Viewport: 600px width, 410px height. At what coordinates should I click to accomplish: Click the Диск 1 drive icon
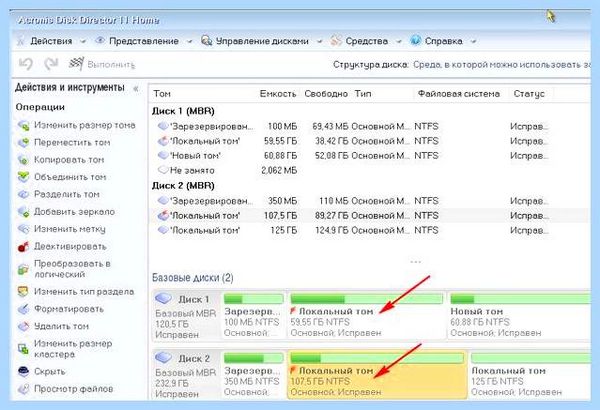[x=163, y=299]
